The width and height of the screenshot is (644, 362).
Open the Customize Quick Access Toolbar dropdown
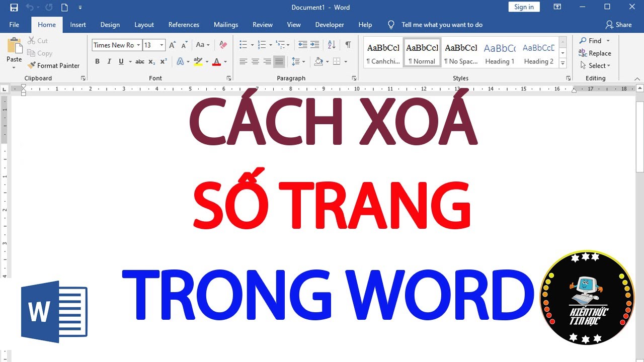[x=80, y=8]
